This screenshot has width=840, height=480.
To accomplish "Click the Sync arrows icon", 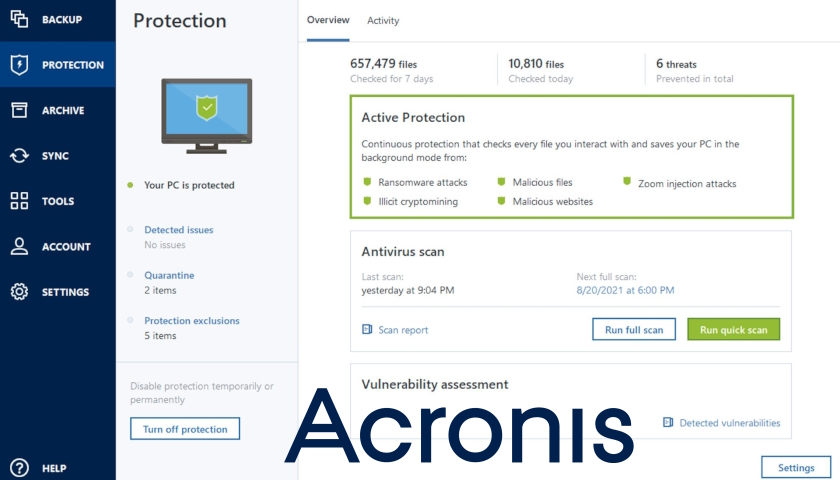I will (19, 155).
